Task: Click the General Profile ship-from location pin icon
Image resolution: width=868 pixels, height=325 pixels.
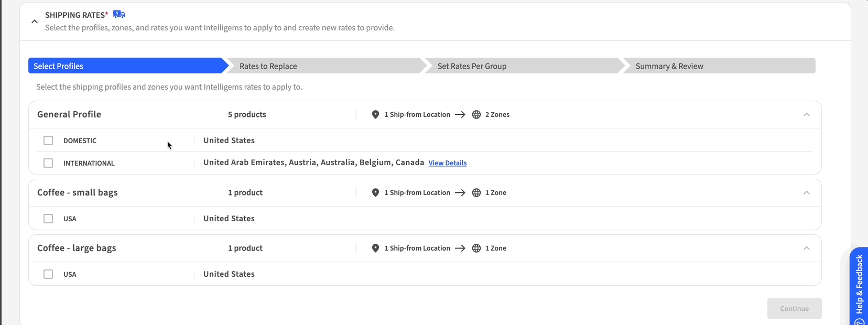Action: click(375, 114)
